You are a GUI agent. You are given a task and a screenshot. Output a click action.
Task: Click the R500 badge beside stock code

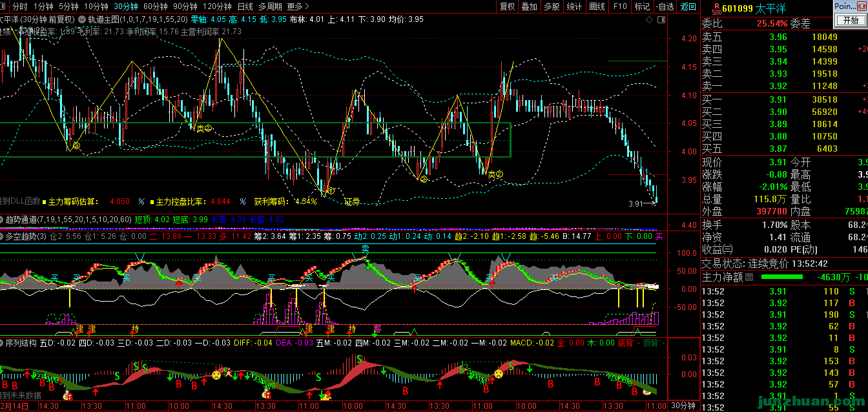(x=716, y=8)
